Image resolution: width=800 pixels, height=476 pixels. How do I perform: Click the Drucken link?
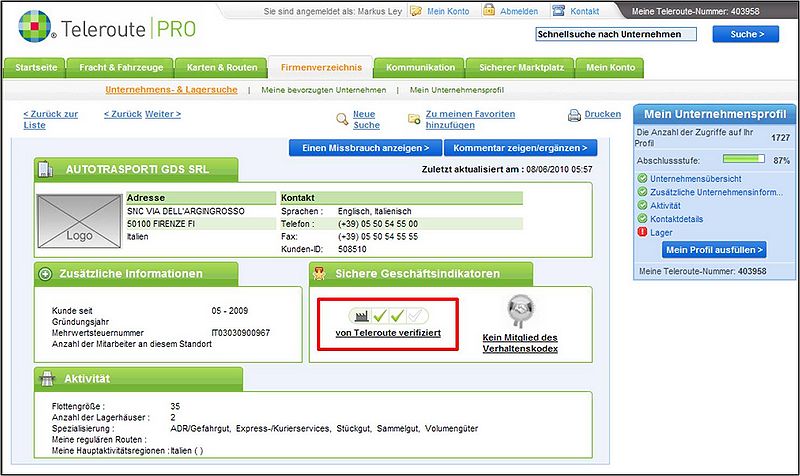coord(603,114)
